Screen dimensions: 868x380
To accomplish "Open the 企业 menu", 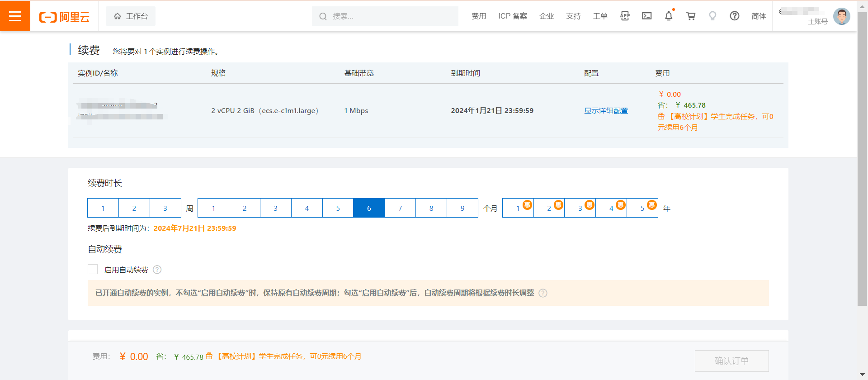I will click(547, 16).
